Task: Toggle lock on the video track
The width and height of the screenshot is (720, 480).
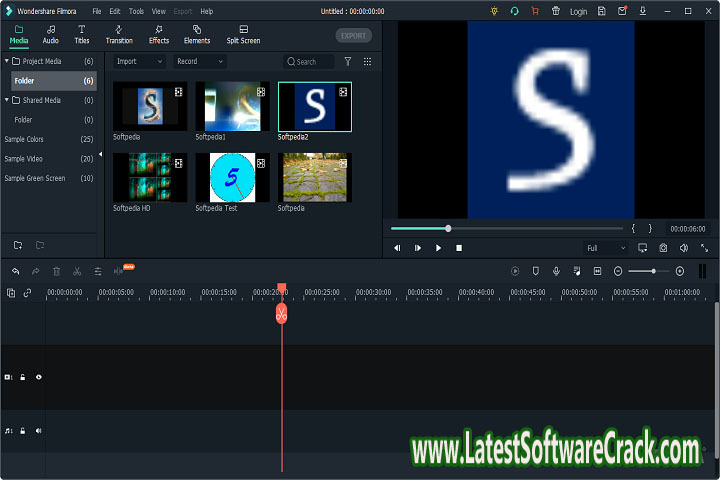Action: [x=23, y=377]
